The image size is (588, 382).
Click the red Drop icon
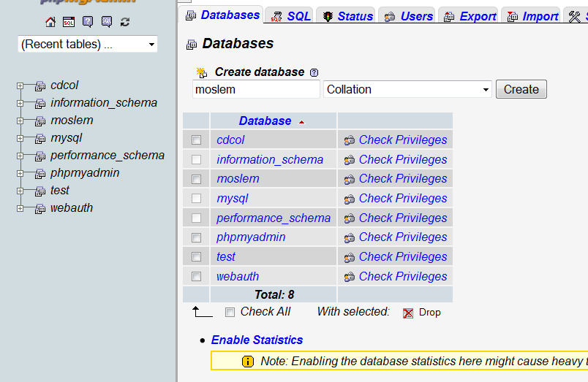pos(408,313)
